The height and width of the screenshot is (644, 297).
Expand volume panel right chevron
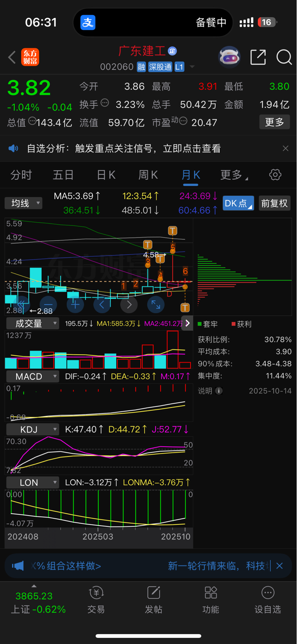187,323
